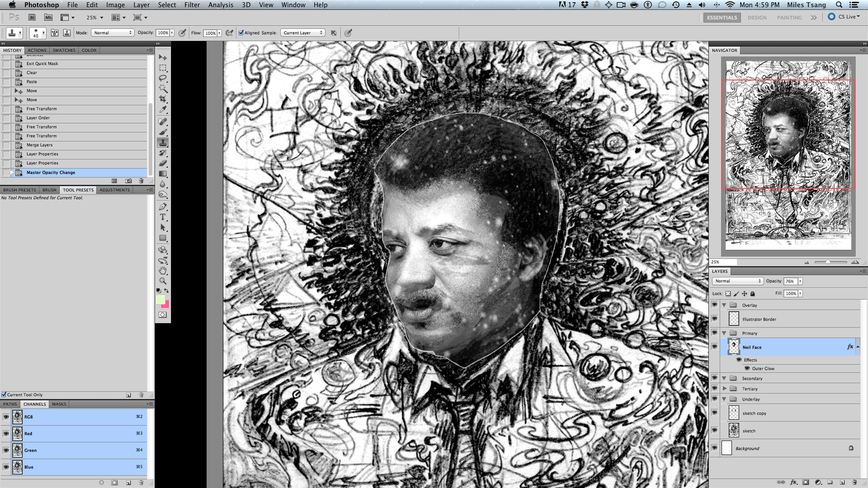Toggle visibility of the Blue channel
This screenshot has height=488, width=868.
pos(6,467)
